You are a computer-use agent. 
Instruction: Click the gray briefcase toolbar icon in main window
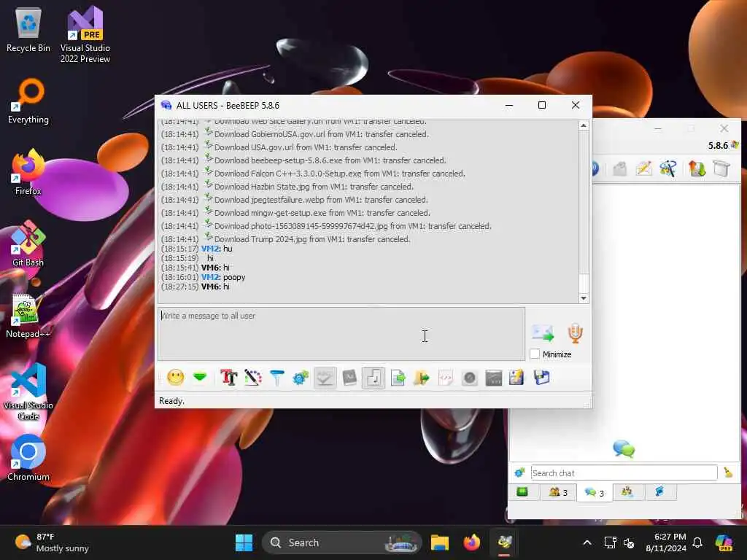point(619,168)
